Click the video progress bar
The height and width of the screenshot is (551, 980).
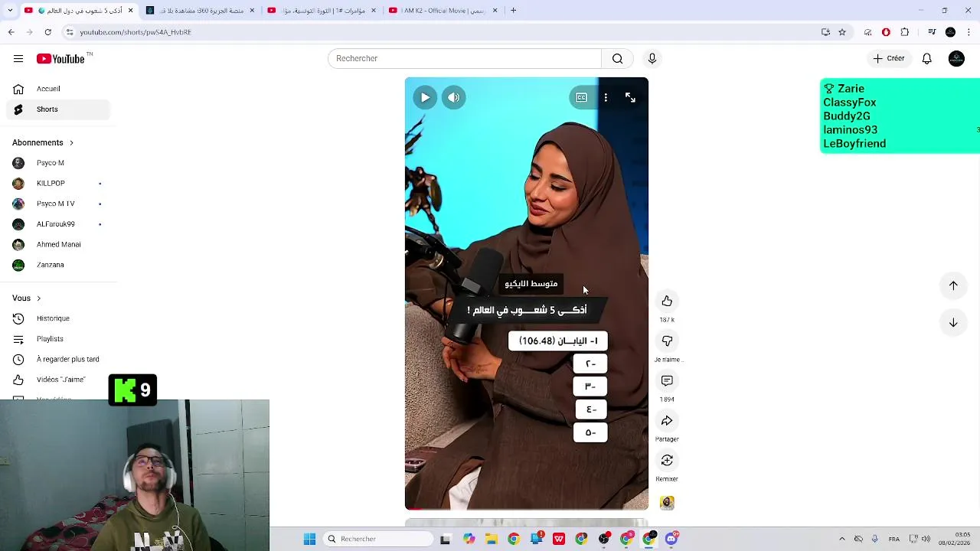click(527, 509)
